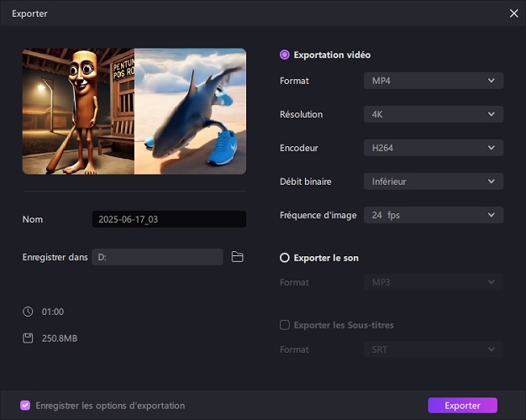Open the audio Format MP3 dropdown
526x420 pixels.
433,282
